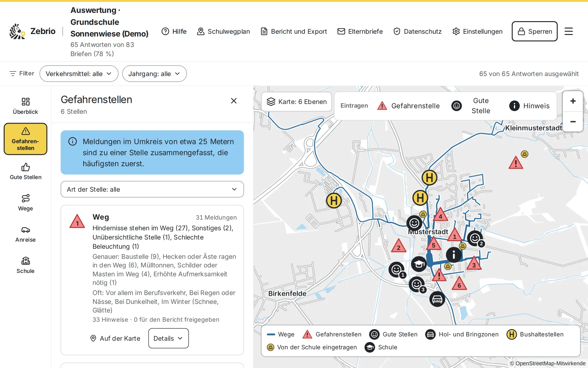
Task: Click the Zebrio zebra logo
Action: coord(17,31)
